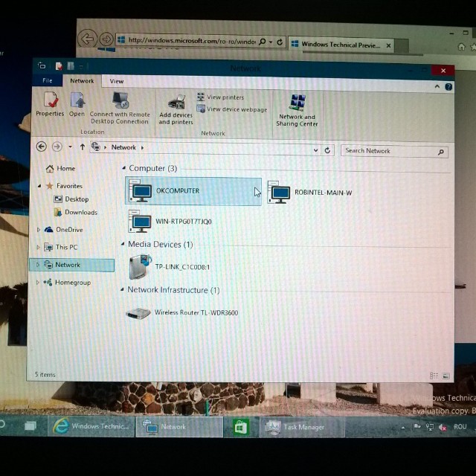Go back in Internet Explorer window
476x476 pixels.
88,39
